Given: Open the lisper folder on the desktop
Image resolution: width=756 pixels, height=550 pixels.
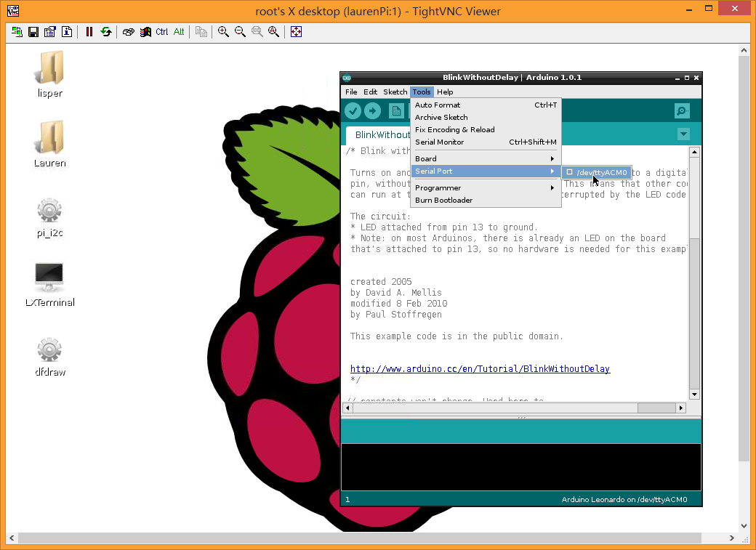Looking at the screenshot, I should [50, 75].
